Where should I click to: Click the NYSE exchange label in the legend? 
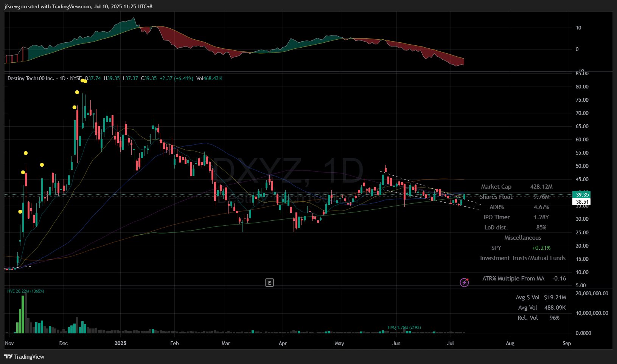pyautogui.click(x=76, y=78)
